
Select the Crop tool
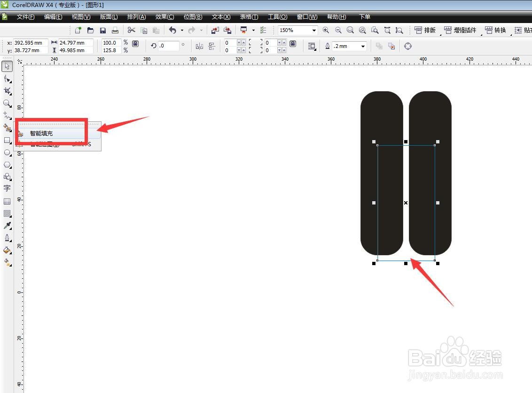(7, 91)
